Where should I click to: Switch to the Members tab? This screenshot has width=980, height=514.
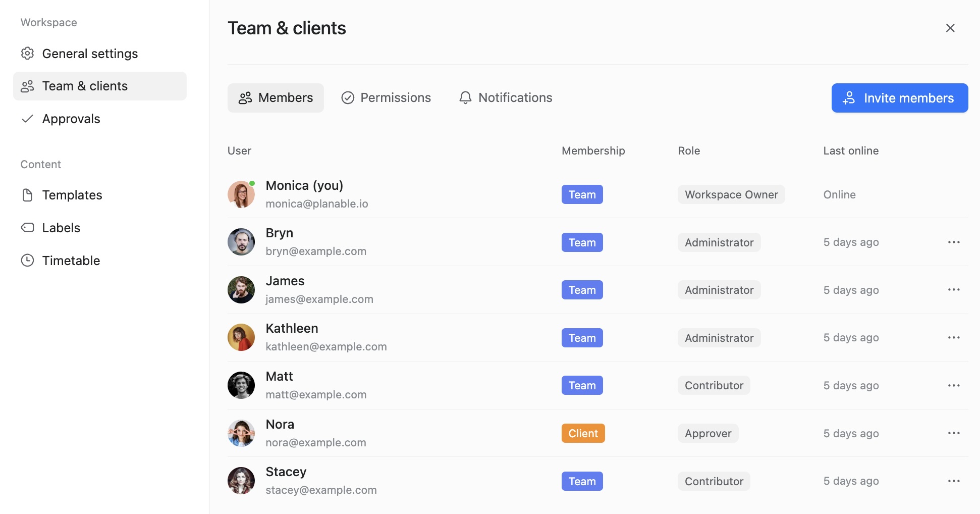[276, 98]
